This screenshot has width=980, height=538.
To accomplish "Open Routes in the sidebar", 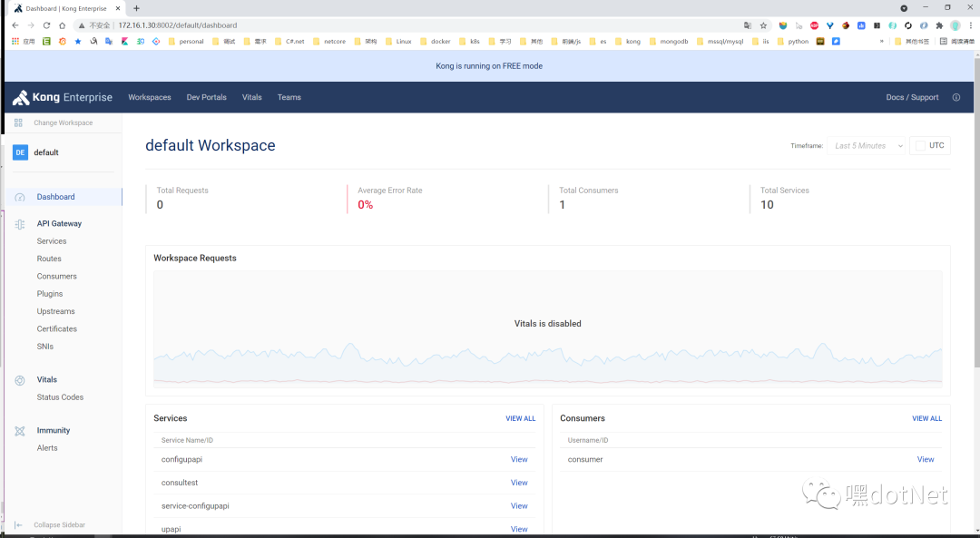I will 49,259.
